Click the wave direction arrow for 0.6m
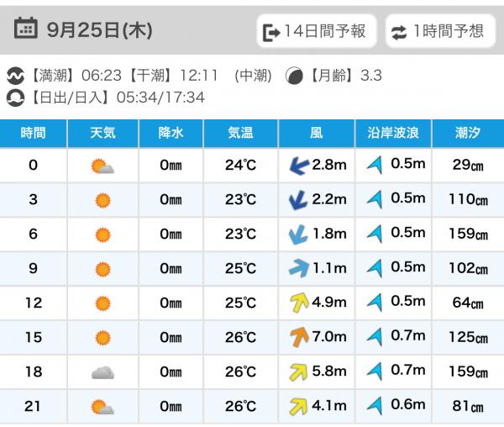 375,406
